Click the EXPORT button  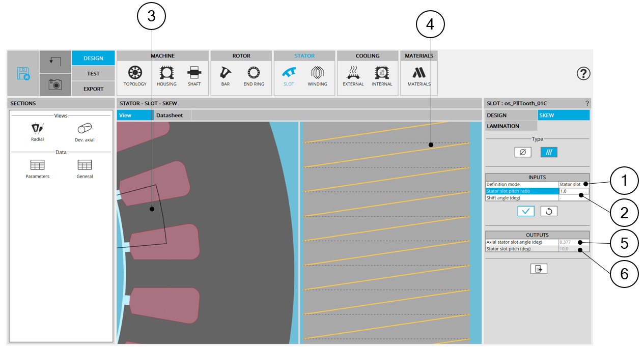point(93,89)
